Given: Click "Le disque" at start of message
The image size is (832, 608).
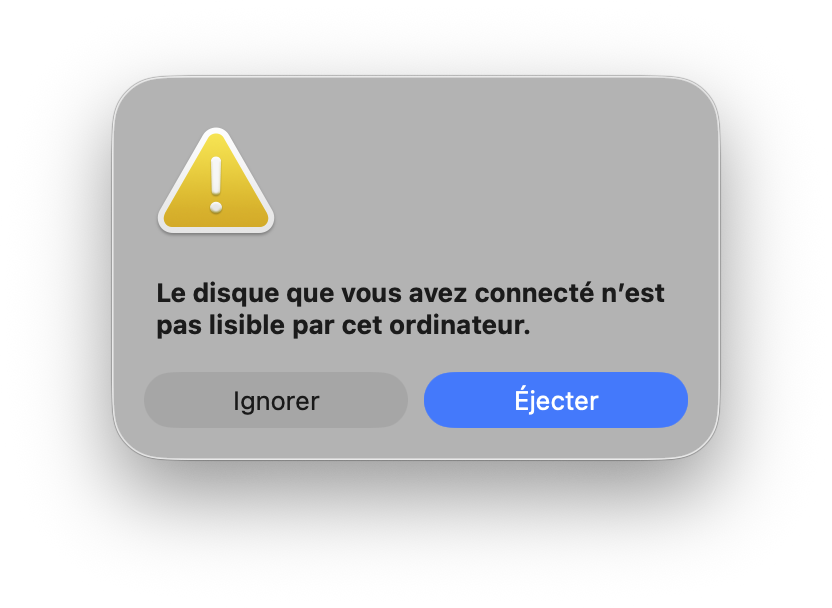Looking at the screenshot, I should pos(218,293).
